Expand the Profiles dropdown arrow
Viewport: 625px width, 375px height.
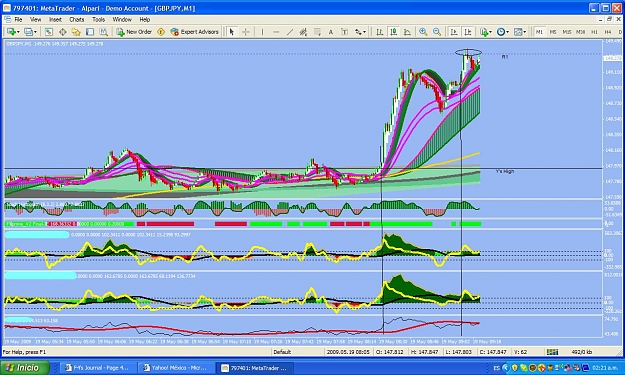35,32
